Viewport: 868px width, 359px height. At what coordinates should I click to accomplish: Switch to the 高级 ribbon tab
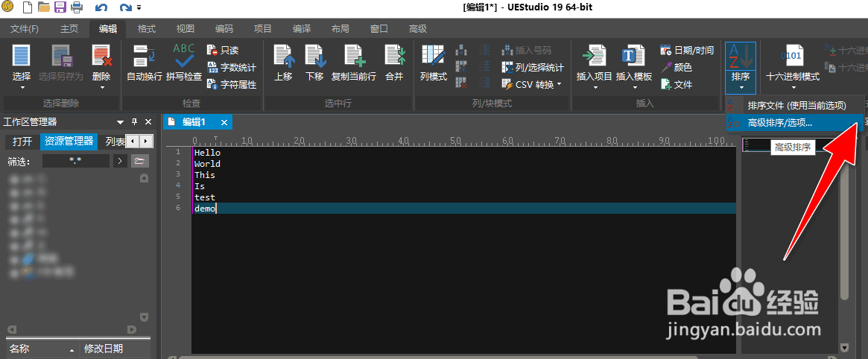pos(417,29)
